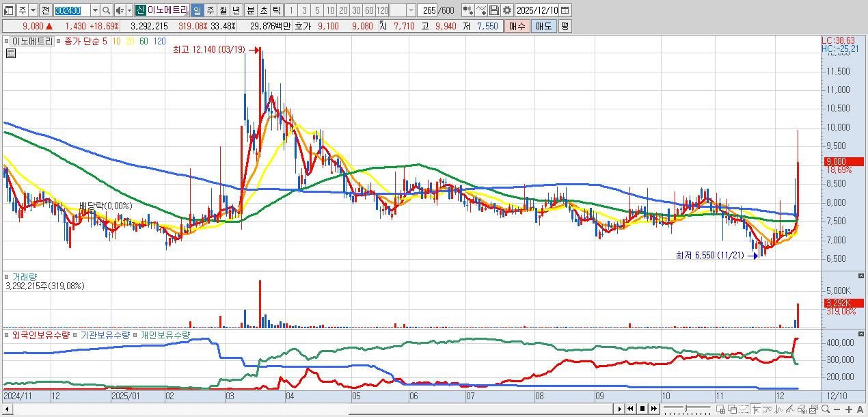Screen dimensions: 868x417
Task: Click the 매수 buy button
Action: click(517, 26)
